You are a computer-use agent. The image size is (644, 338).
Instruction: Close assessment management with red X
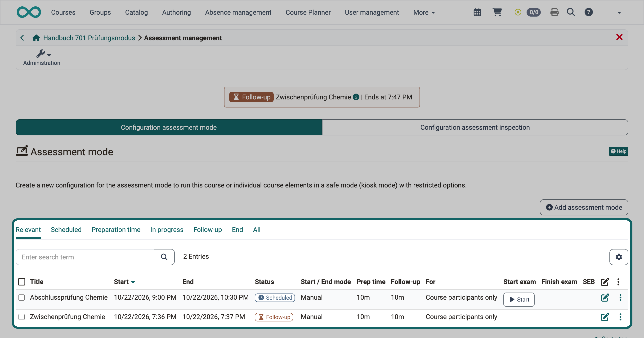pos(619,37)
